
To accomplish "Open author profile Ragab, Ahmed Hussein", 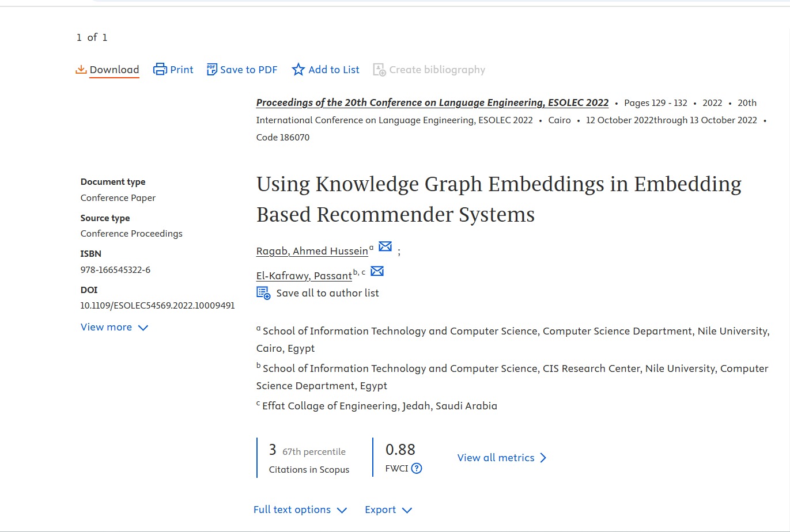I will [312, 251].
